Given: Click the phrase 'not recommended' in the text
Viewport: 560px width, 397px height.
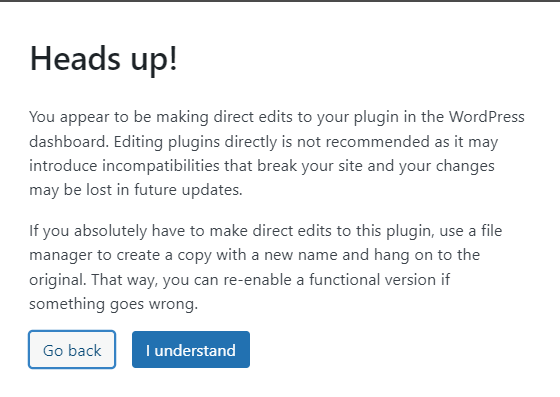Looking at the screenshot, I should tap(363, 142).
